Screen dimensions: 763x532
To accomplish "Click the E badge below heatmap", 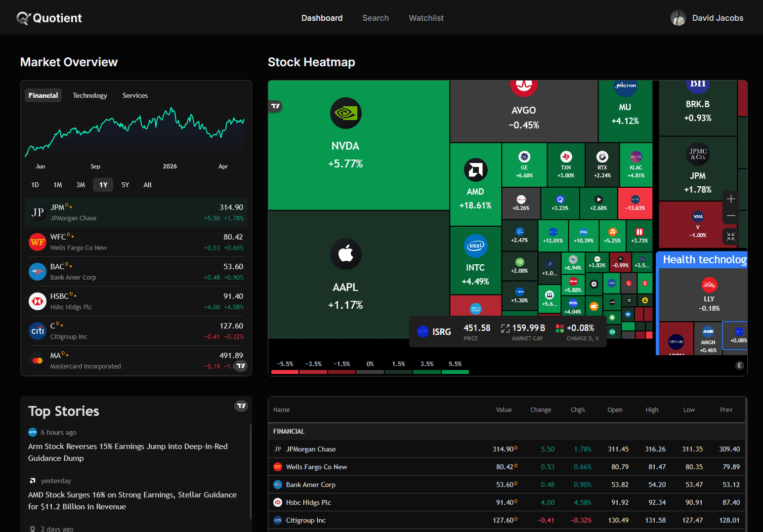I will [739, 366].
